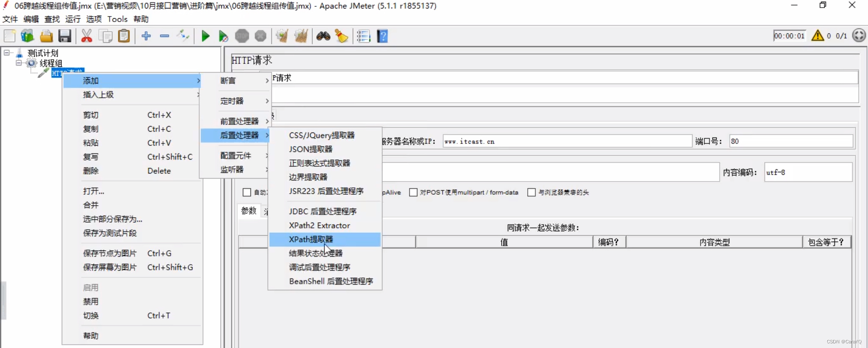Screen dimensions: 868x348
Task: Click the 内容编码 field with utf-8
Action: pyautogui.click(x=808, y=172)
